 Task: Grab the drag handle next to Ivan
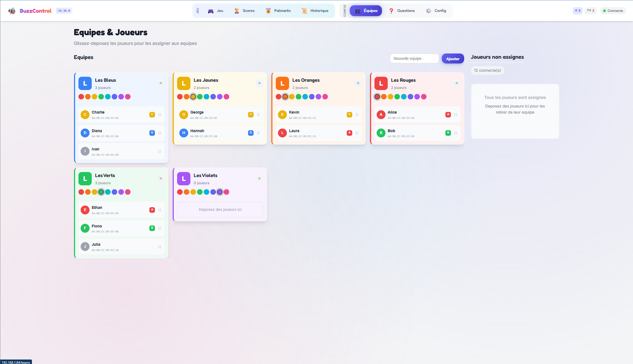point(160,151)
